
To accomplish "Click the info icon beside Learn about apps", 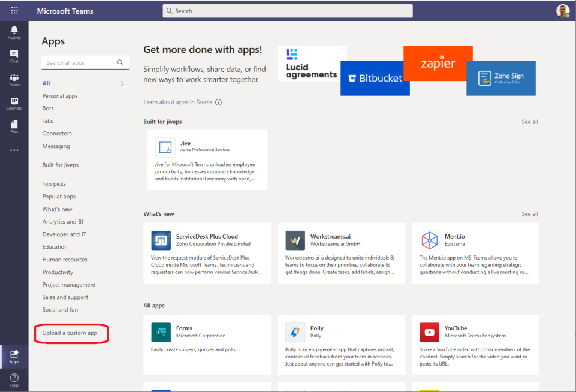I will pos(218,102).
